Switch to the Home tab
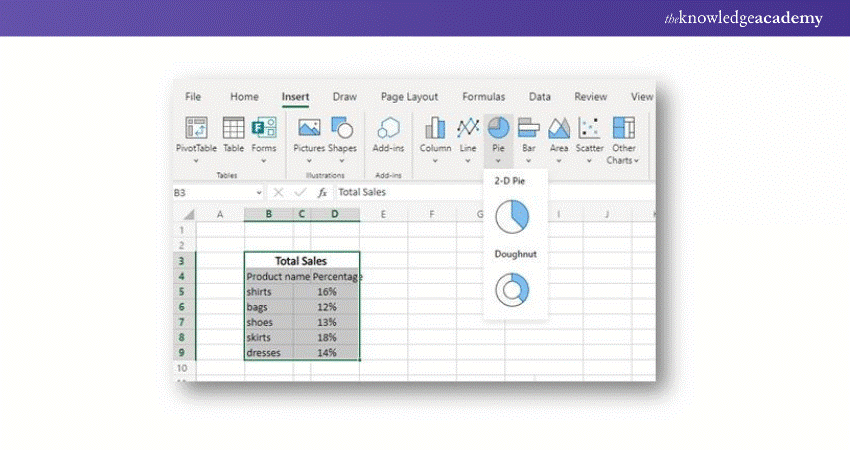850x450 pixels. pos(244,97)
